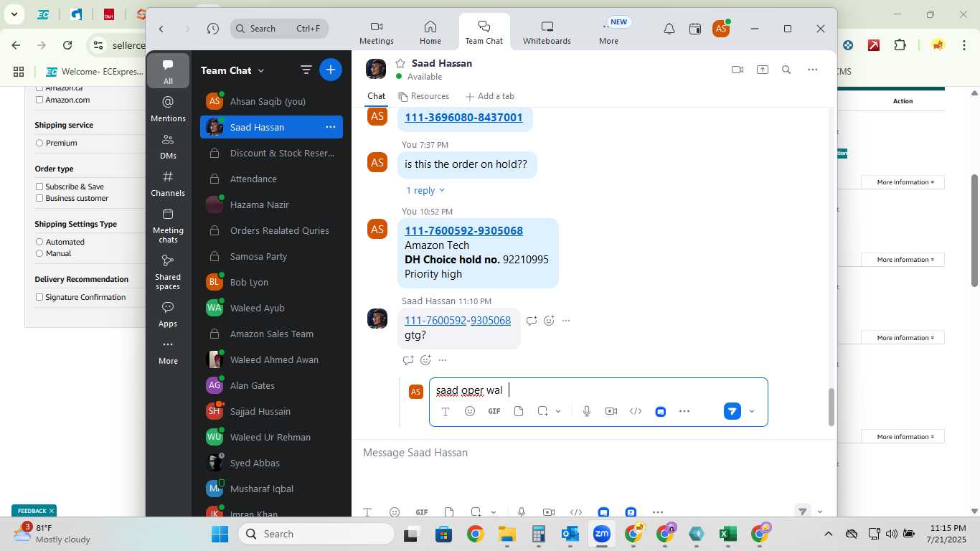Open order link 111-3696080-8437001
980x551 pixels.
(463, 118)
